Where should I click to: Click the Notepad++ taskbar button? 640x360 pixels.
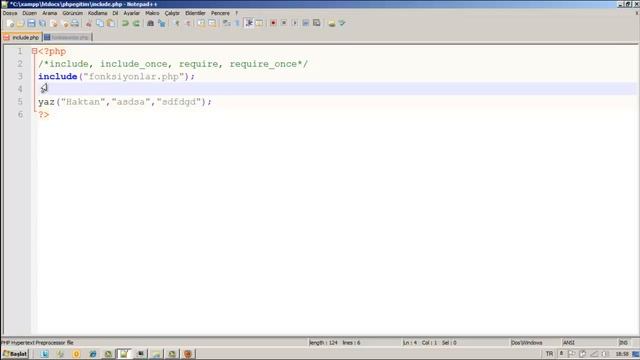point(124,354)
